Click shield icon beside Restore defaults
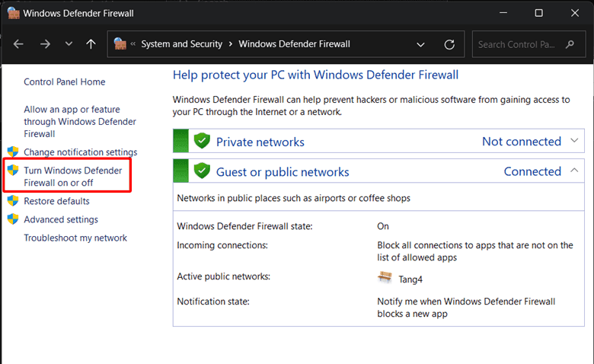Image resolution: width=594 pixels, height=364 pixels. pos(13,200)
